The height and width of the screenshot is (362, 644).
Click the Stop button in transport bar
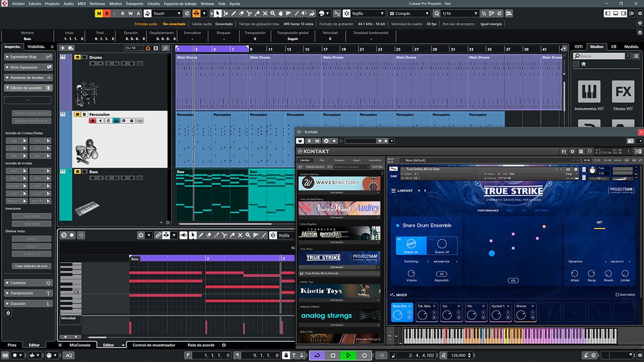click(333, 355)
